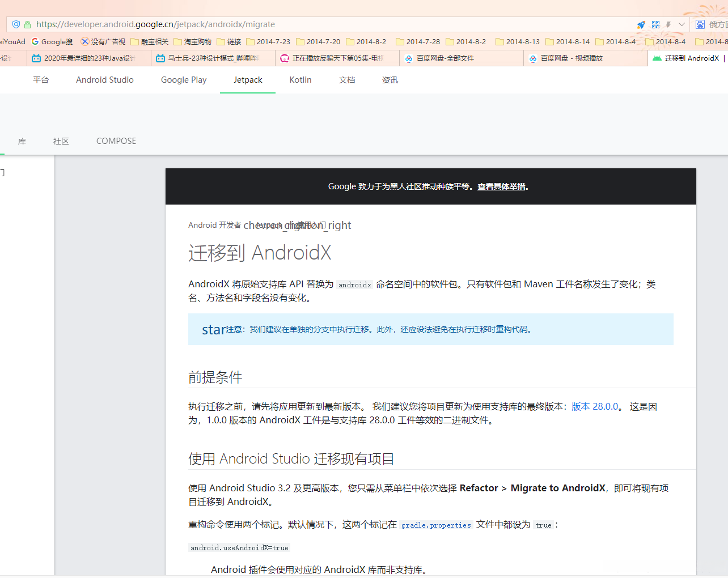728x578 pixels.
Task: Open the 2014-8-13 bookmark folder
Action: click(x=518, y=41)
